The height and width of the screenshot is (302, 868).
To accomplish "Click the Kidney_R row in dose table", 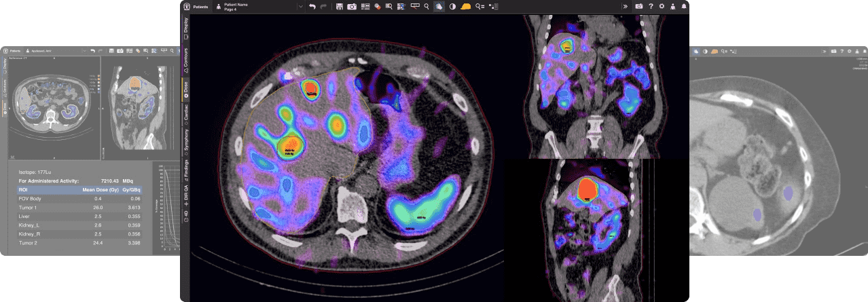I will 78,233.
